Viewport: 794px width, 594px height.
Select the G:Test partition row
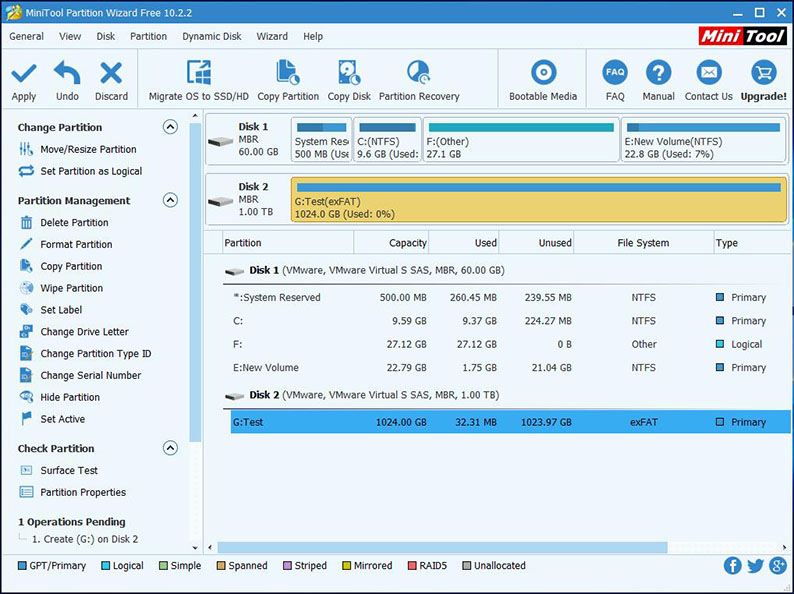tap(510, 422)
